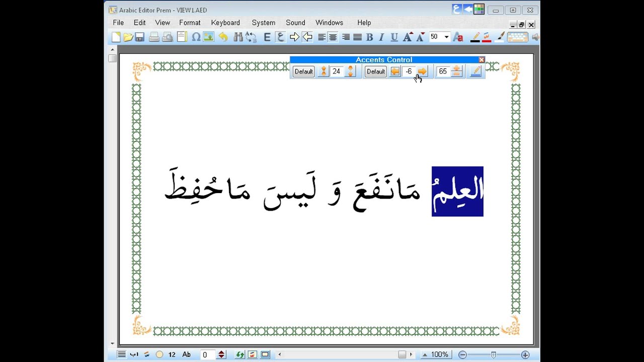
Task: Click the status bar spinner arrows beside 0
Action: point(221,354)
